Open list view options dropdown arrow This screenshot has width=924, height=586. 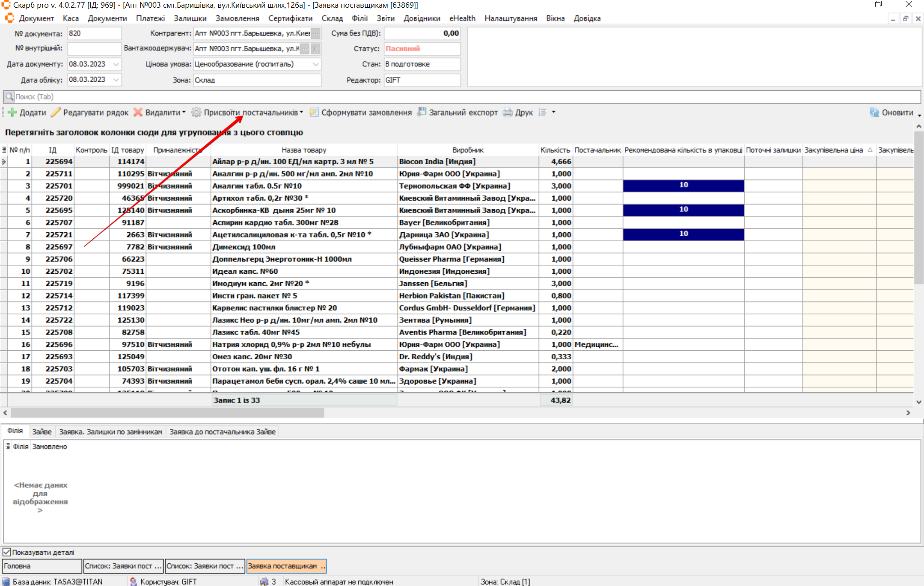click(553, 112)
